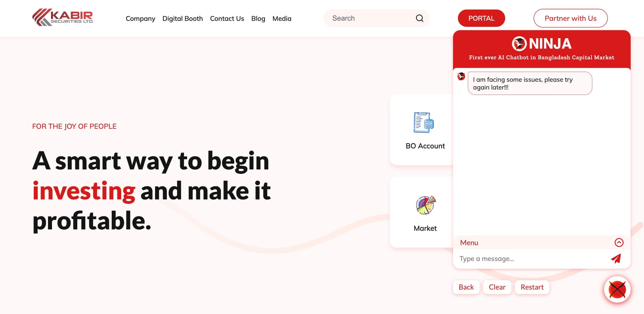
Task: Click the bot avatar beside the message
Action: [461, 76]
